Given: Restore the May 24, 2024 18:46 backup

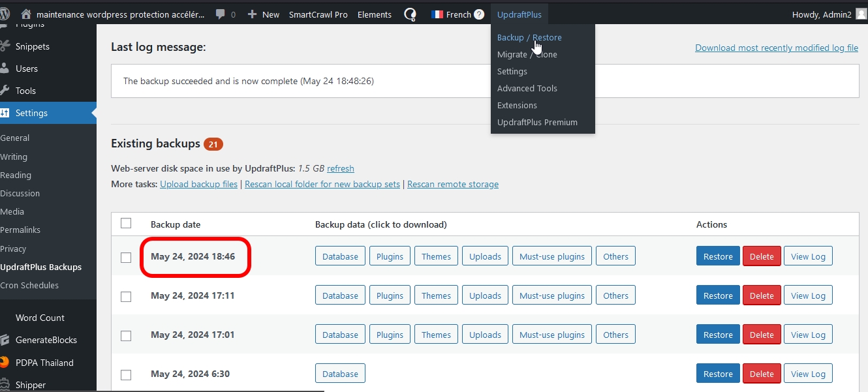Looking at the screenshot, I should point(718,256).
